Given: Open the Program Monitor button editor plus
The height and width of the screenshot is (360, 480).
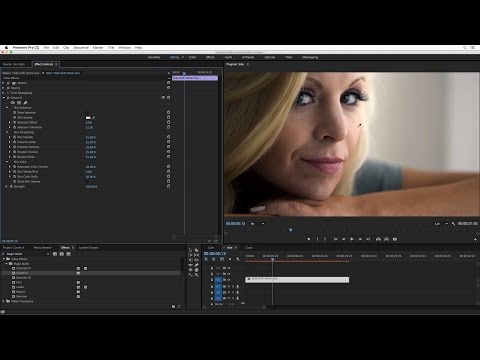Looking at the screenshot, I should 475,239.
